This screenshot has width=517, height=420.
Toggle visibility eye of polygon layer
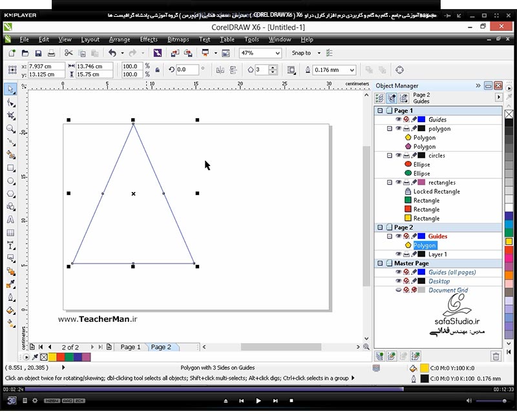tap(399, 129)
